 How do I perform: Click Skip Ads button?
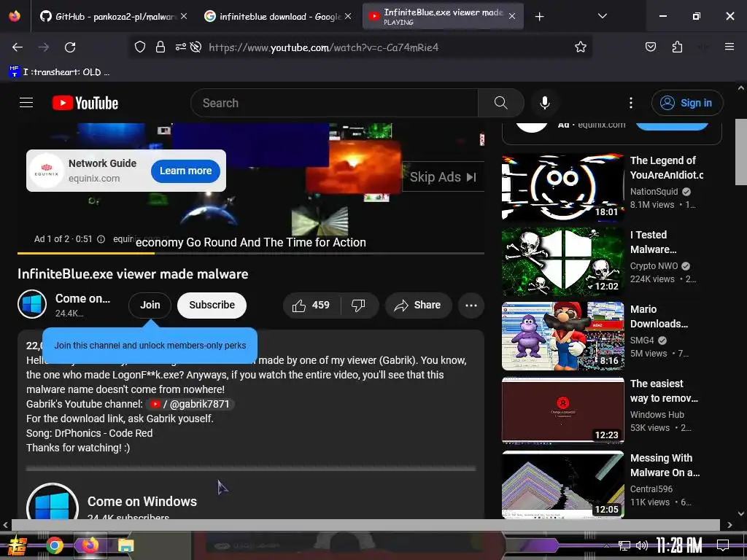tap(443, 177)
